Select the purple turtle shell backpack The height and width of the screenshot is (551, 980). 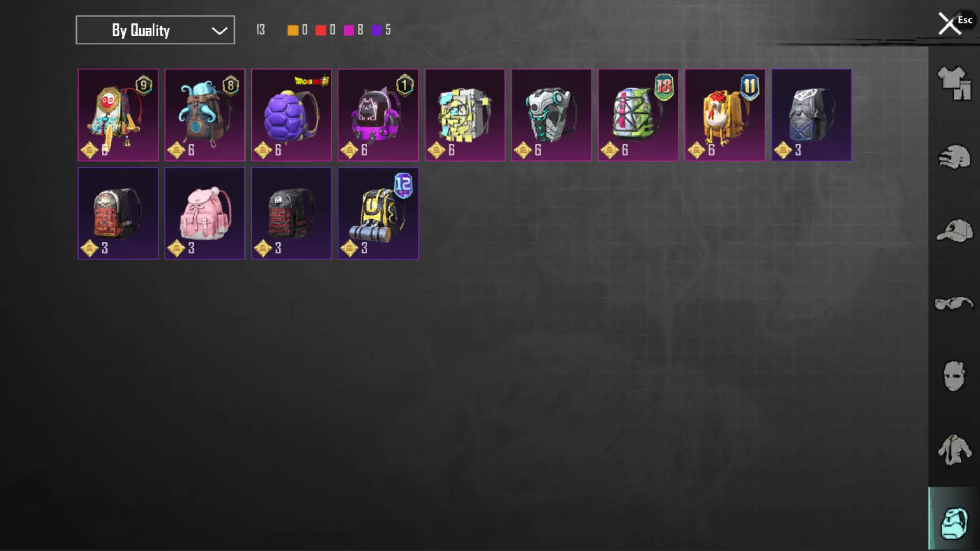coord(291,115)
